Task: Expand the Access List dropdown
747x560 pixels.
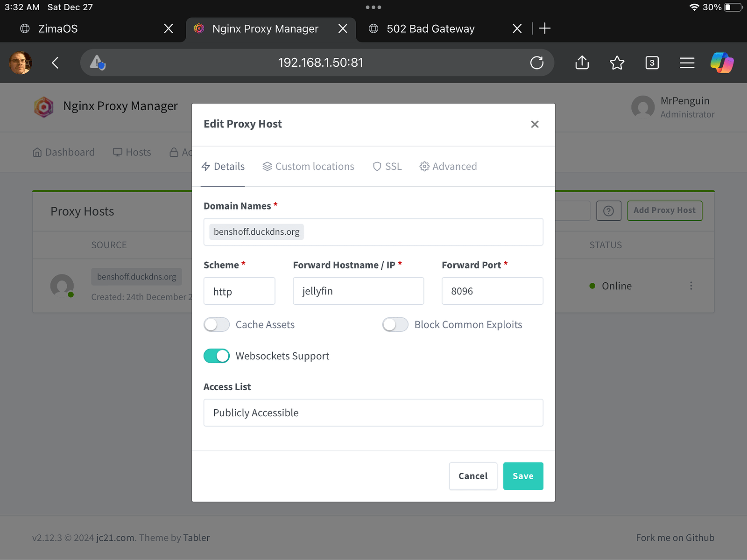Action: pos(373,413)
